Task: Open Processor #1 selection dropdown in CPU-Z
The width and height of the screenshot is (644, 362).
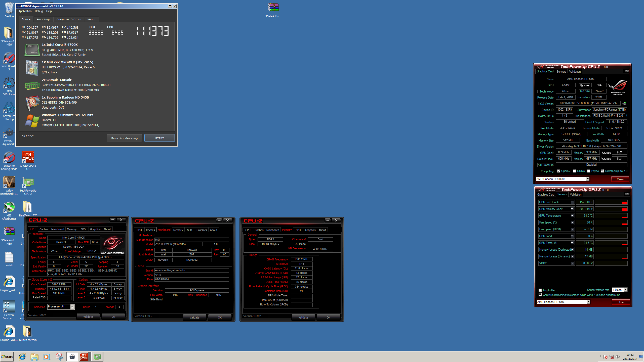Action: tap(72, 307)
